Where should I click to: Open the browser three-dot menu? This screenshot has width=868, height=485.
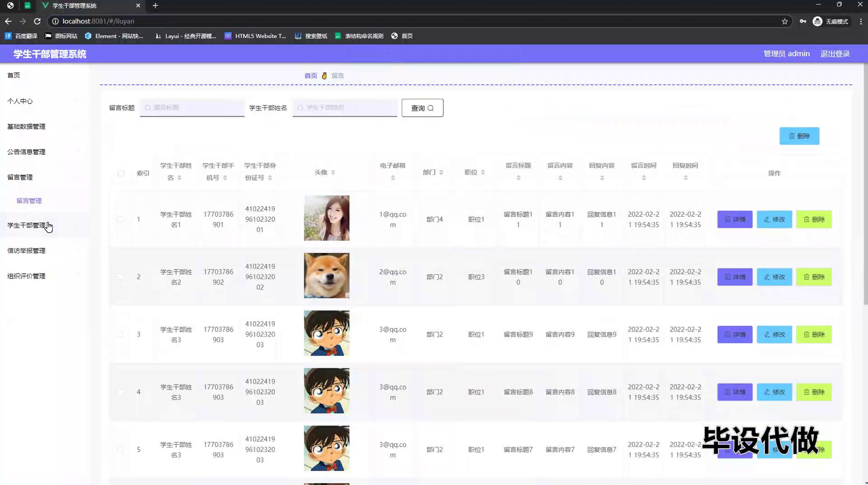click(x=861, y=21)
